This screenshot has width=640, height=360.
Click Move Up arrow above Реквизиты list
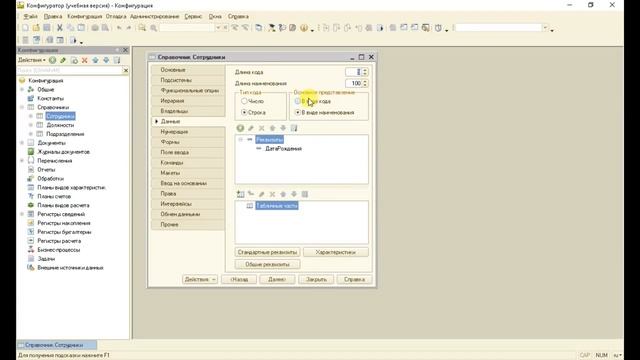[272, 128]
